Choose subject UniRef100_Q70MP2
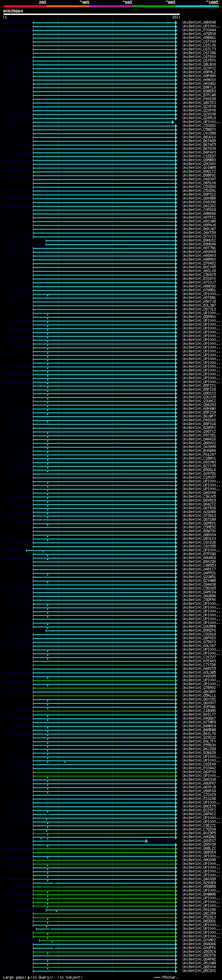This screenshot has width=222, height=980. tap(199, 940)
